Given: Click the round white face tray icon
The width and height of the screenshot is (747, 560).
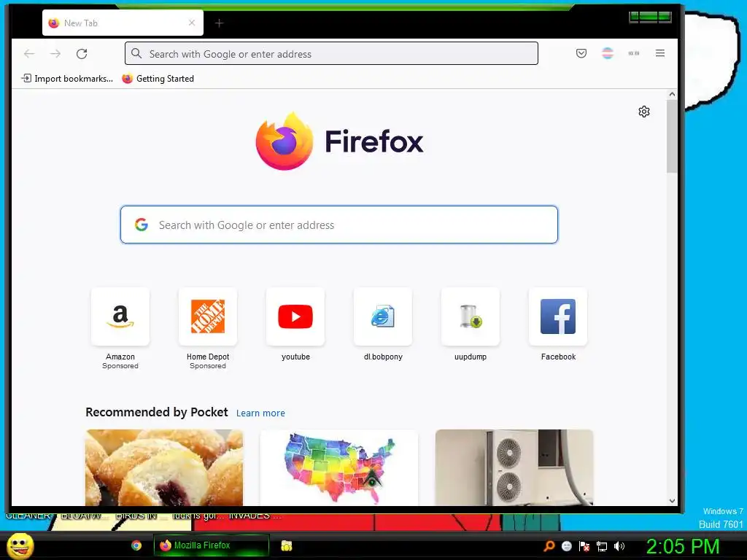Looking at the screenshot, I should pyautogui.click(x=566, y=546).
